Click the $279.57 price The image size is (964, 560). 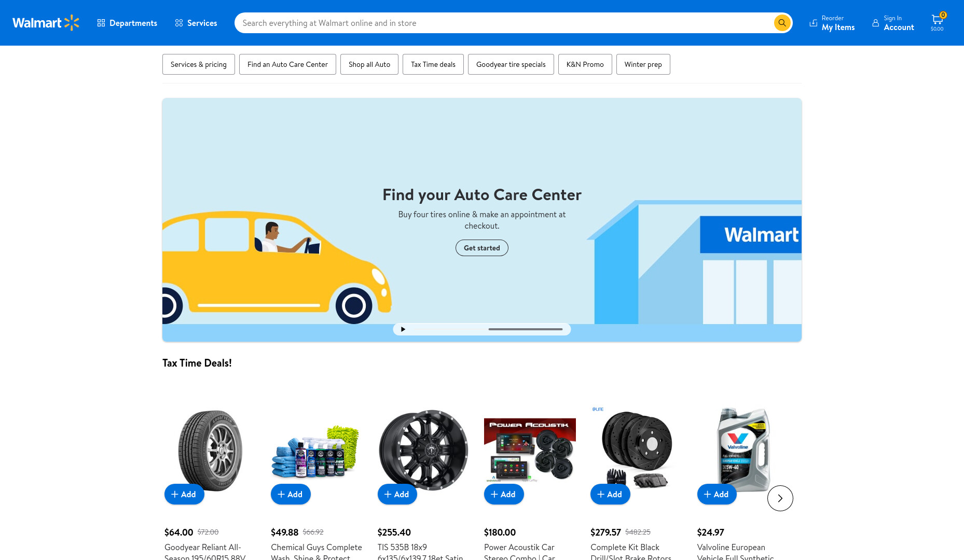605,532
